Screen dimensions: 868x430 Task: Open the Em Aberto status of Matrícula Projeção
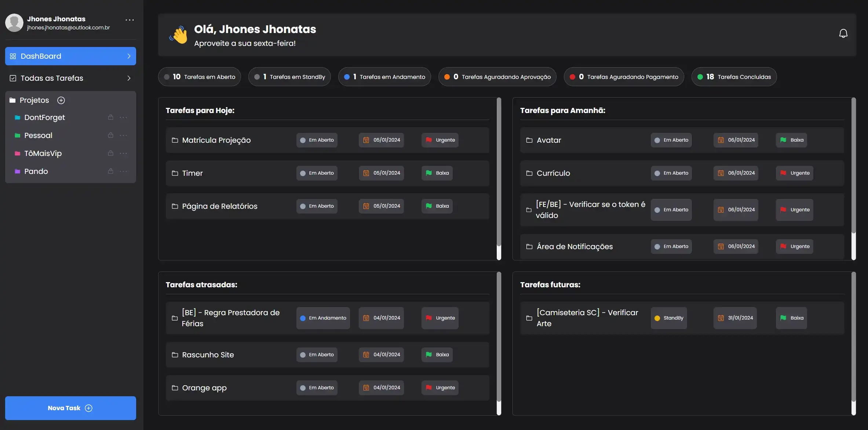[x=317, y=140]
